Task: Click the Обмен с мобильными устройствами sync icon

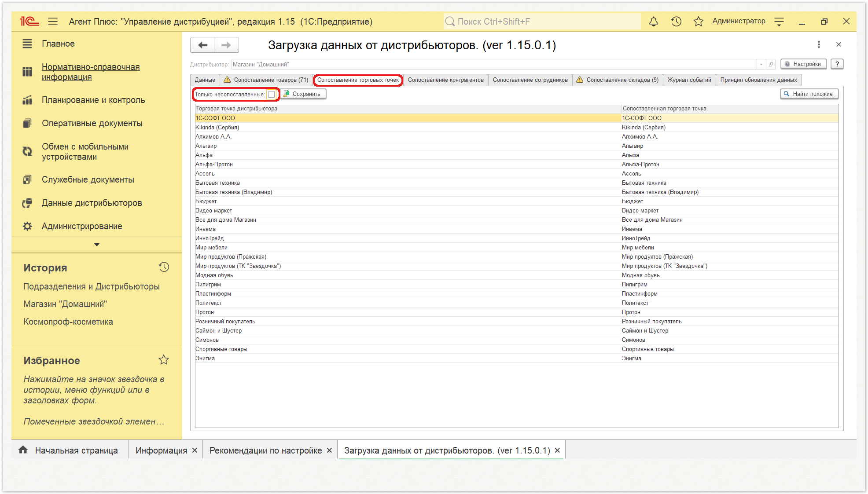Action: pyautogui.click(x=27, y=151)
